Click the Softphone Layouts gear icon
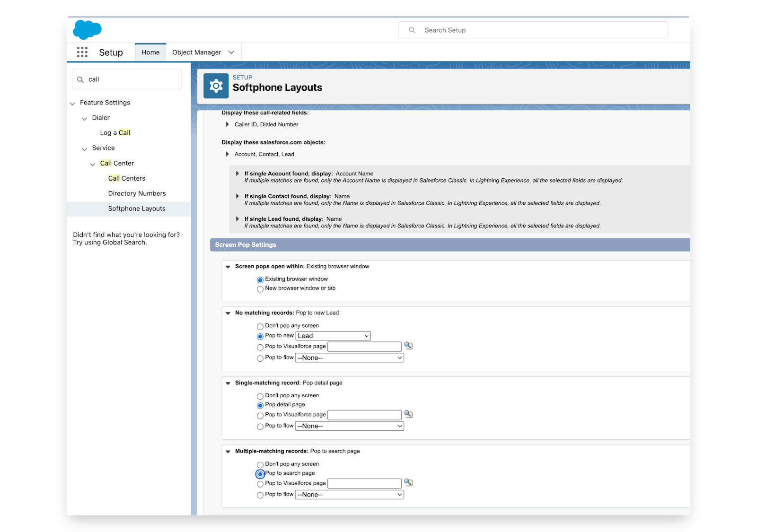 click(x=216, y=86)
